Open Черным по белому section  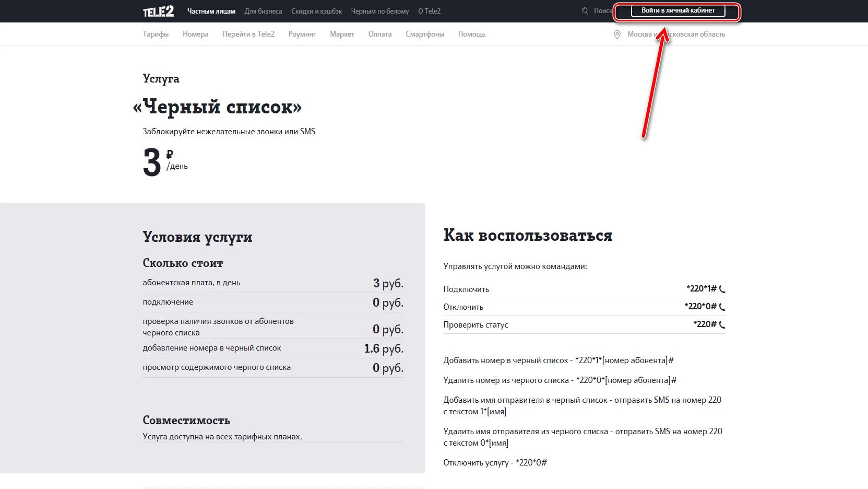380,11
